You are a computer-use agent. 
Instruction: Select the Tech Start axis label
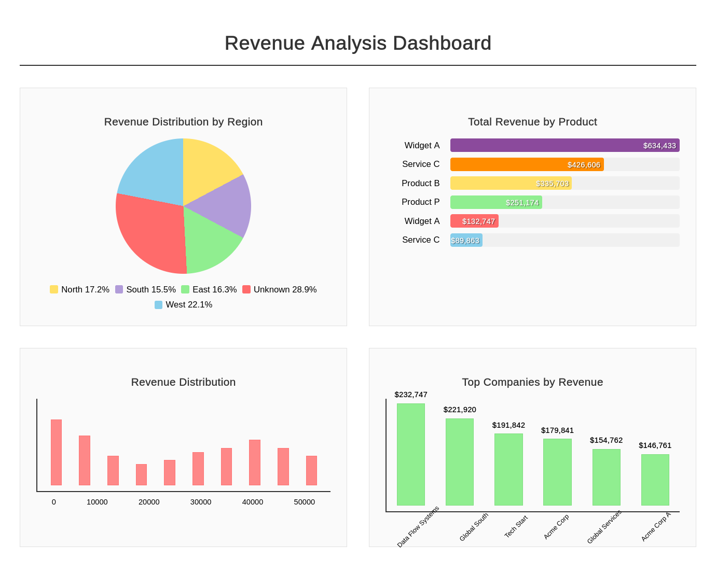click(x=516, y=526)
